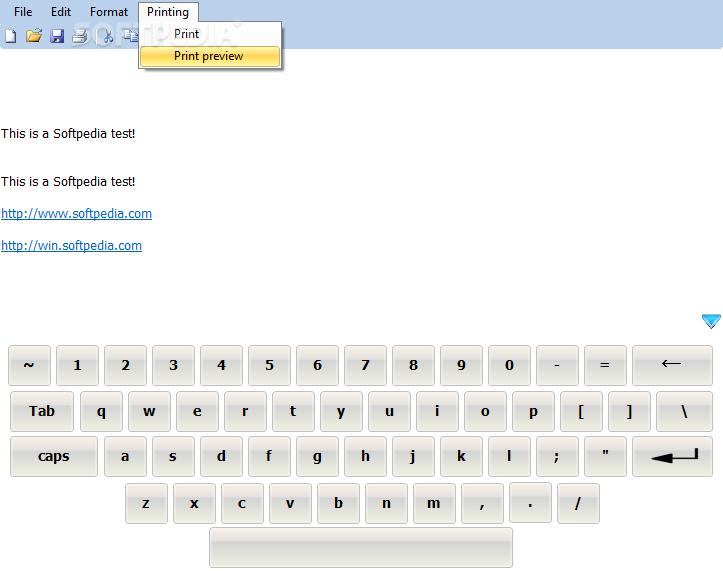This screenshot has width=723, height=571.
Task: Tap the equals = key
Action: tap(605, 365)
